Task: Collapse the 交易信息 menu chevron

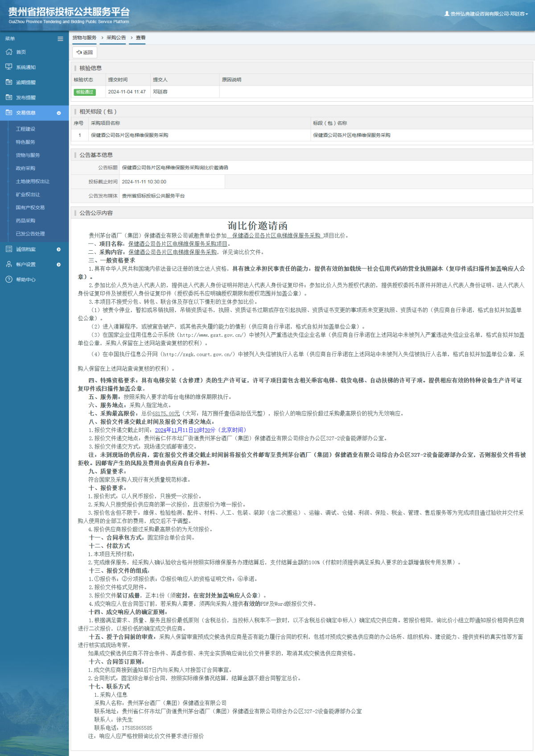Action: click(58, 113)
